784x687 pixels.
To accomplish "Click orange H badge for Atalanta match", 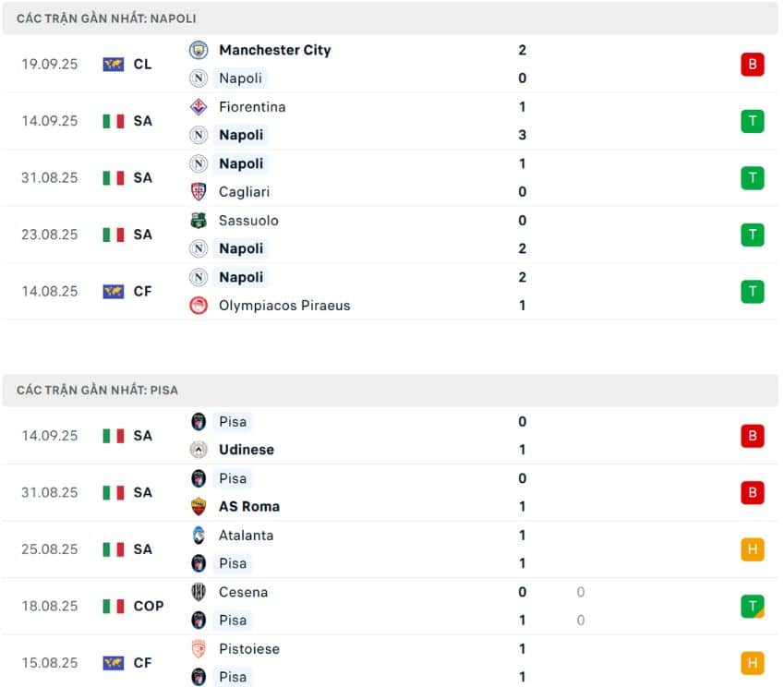I will [x=752, y=549].
